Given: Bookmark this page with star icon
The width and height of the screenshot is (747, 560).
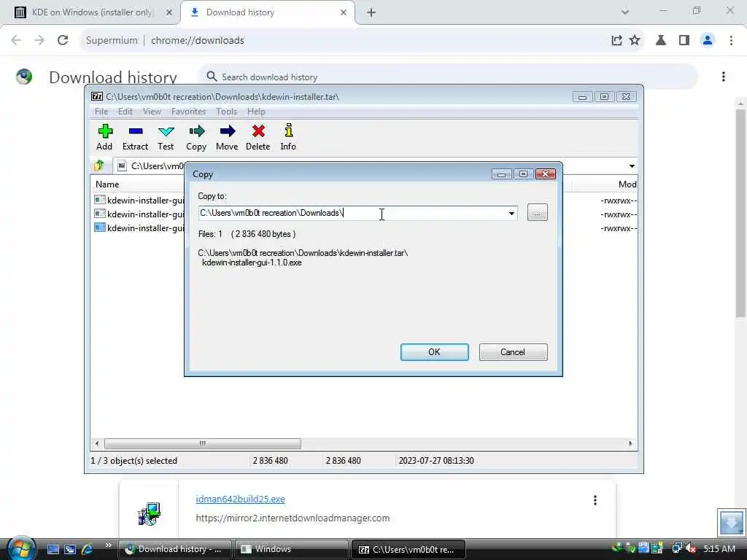Looking at the screenshot, I should 635,40.
